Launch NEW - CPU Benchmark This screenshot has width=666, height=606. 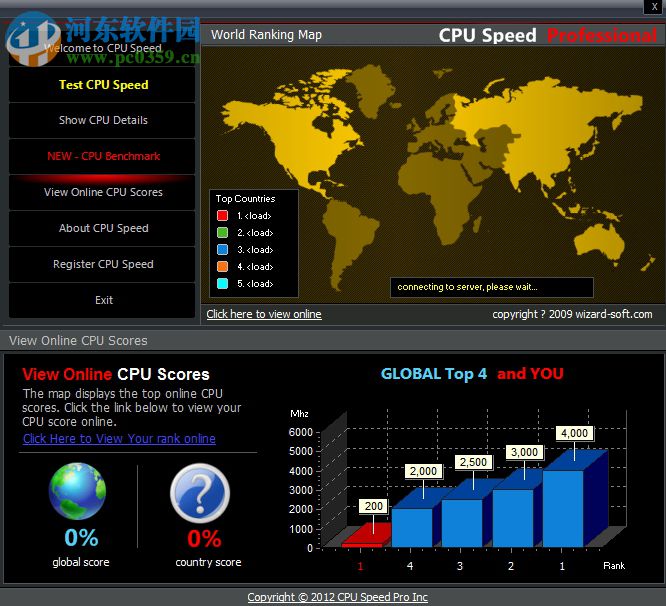(x=102, y=156)
